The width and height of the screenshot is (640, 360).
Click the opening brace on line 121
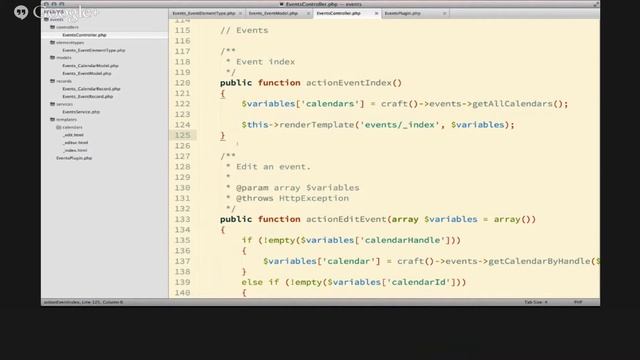coord(222,93)
